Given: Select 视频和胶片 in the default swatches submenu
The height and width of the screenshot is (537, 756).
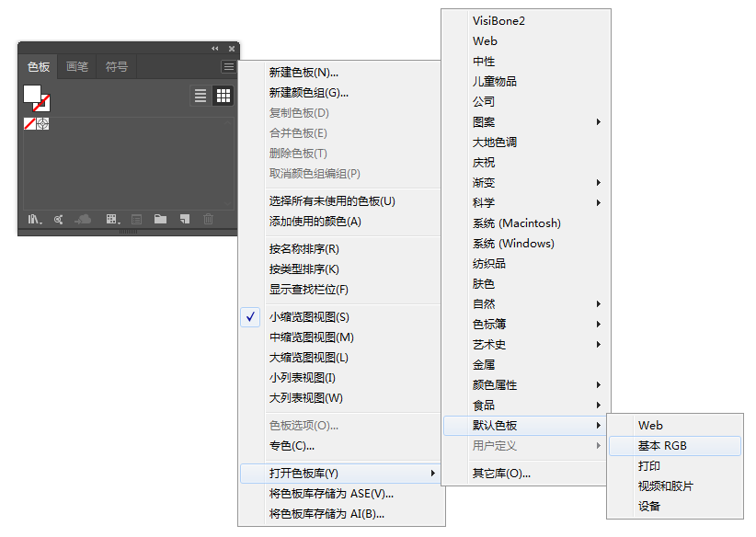Looking at the screenshot, I should [675, 486].
